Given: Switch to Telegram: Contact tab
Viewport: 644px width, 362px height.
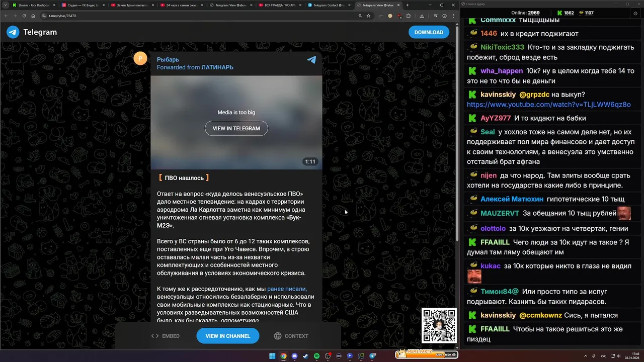Looking at the screenshot, I should coord(329,5).
